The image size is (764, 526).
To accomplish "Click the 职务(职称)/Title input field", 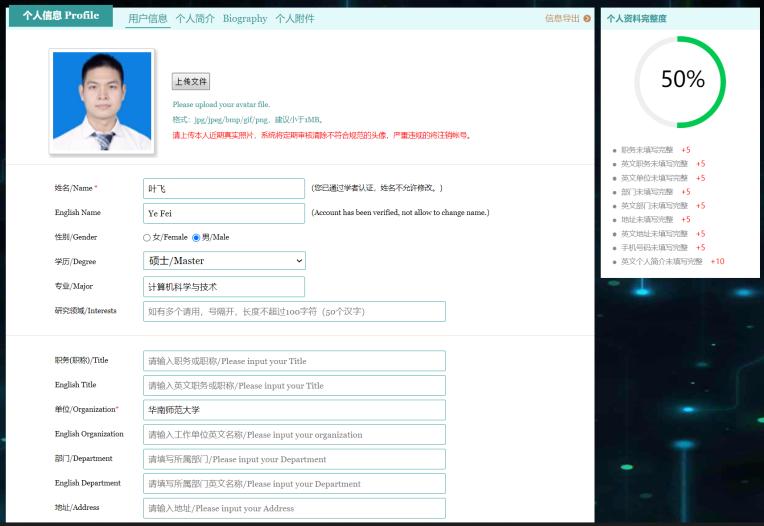I will (294, 361).
